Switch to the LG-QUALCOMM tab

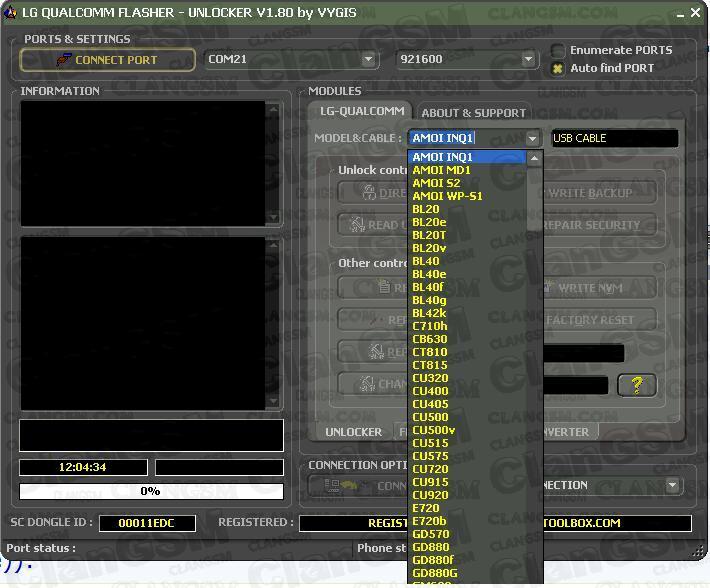[x=362, y=111]
